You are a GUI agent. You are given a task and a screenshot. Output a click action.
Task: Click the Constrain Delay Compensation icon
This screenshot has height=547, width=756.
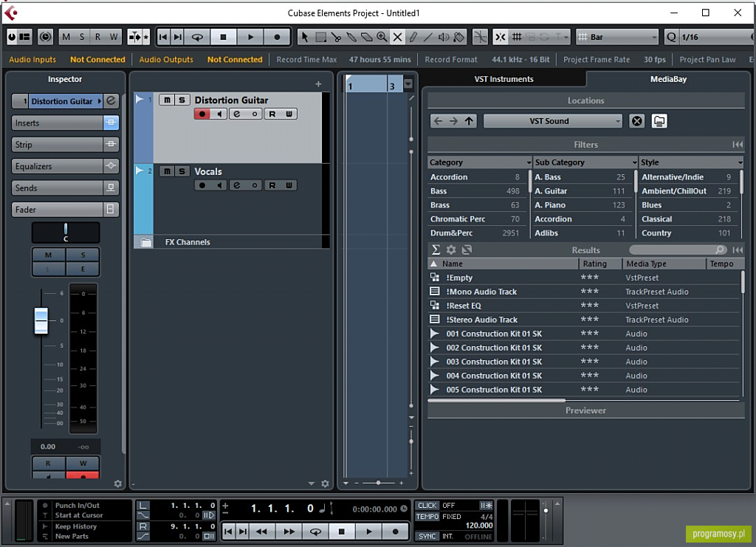(45, 37)
